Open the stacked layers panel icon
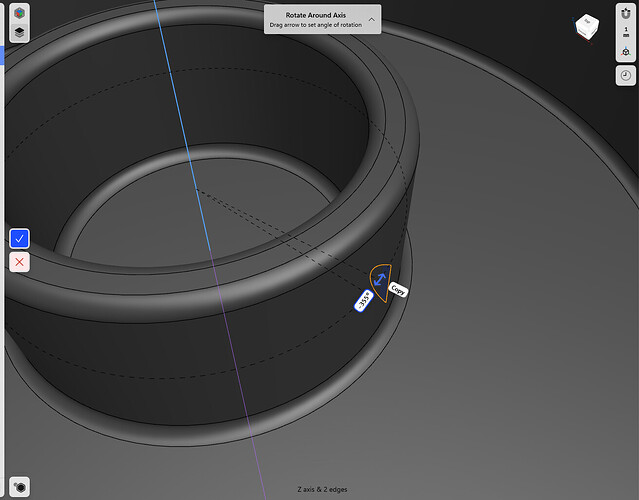The width and height of the screenshot is (639, 500). 19,32
